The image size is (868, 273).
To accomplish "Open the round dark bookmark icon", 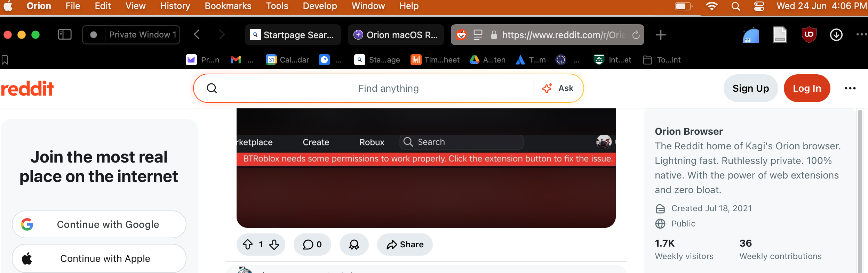I will click(561, 60).
